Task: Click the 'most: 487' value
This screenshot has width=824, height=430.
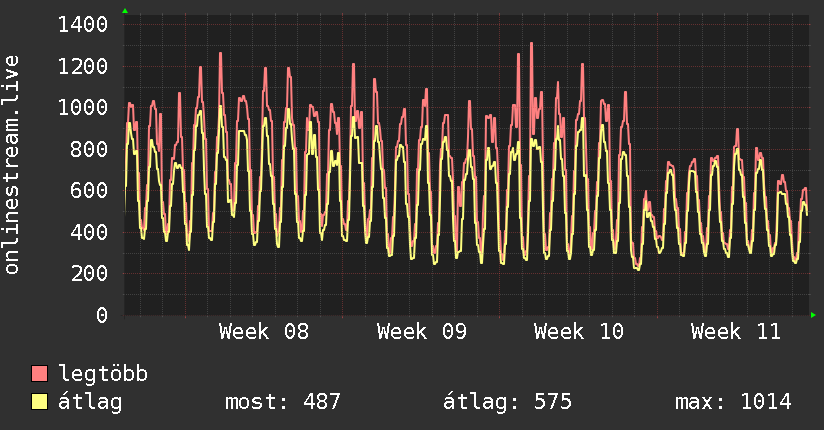Action: point(283,402)
